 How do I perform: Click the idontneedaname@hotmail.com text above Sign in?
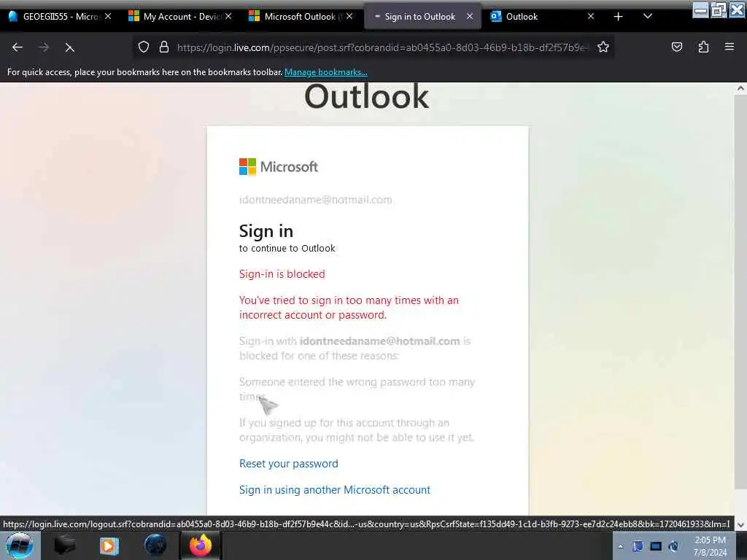pos(315,200)
